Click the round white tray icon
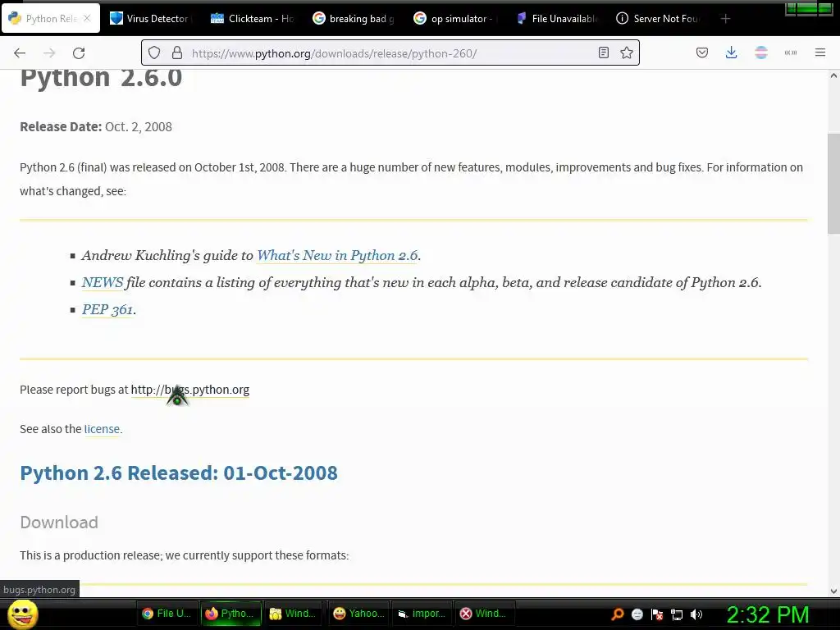Screen dimensions: 840x630 tap(637, 614)
